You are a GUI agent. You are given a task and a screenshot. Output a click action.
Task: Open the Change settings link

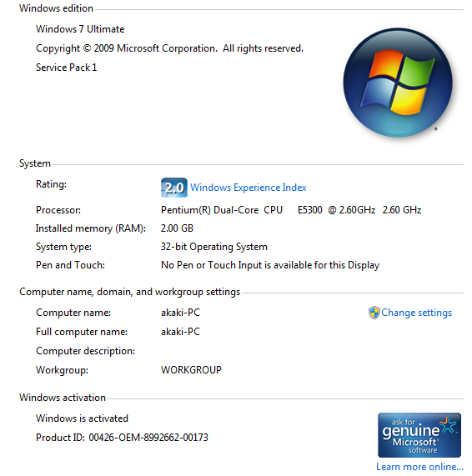click(x=416, y=313)
